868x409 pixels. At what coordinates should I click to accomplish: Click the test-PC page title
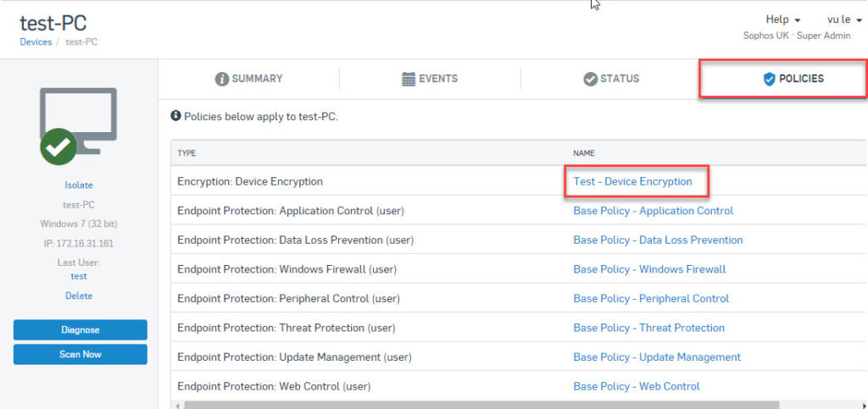[x=53, y=23]
